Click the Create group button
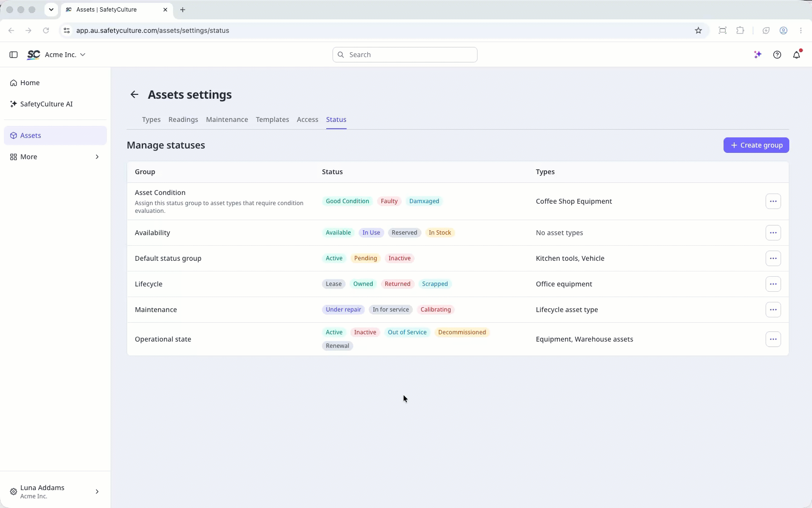The image size is (812, 508). tap(756, 145)
